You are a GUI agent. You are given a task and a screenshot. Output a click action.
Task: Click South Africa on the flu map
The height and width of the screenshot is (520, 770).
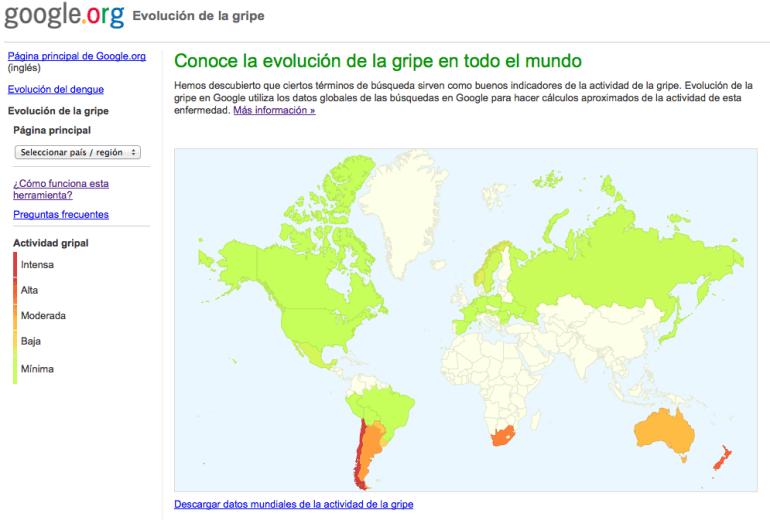[503, 436]
